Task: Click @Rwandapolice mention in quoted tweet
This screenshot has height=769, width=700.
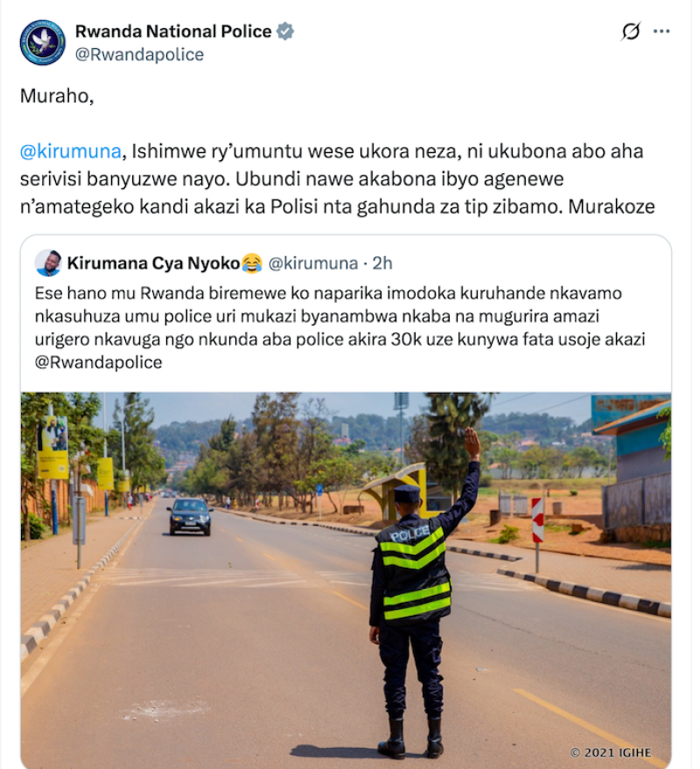Action: (x=98, y=362)
